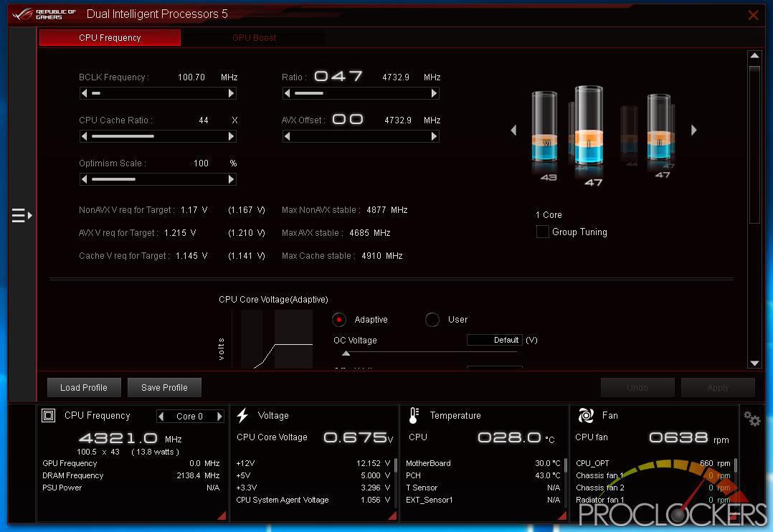
Task: Decrease Ratio with left arrow
Action: 288,93
